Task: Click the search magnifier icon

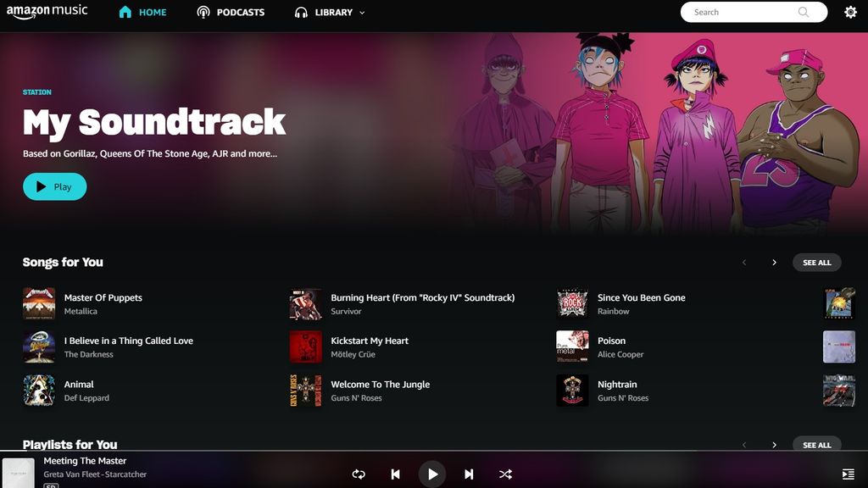Action: point(803,12)
